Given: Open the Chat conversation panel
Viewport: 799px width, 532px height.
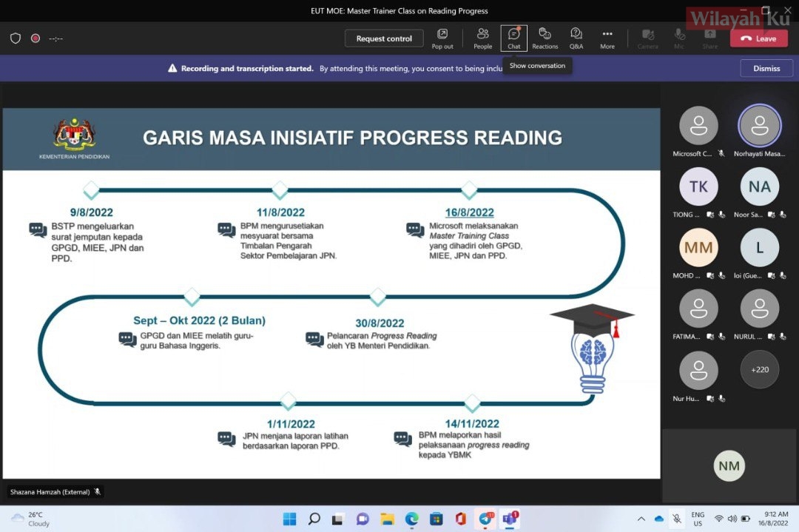Looking at the screenshot, I should 513,38.
